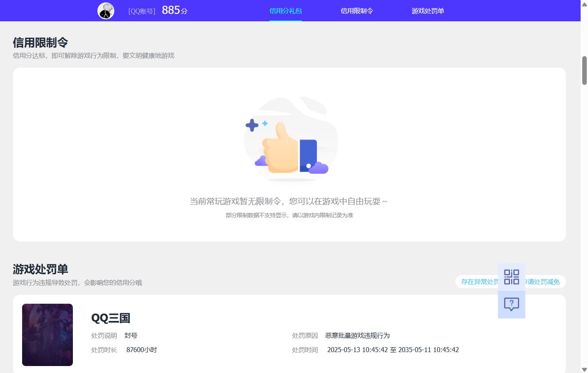Click the small plus cross near the illustration

252,124
